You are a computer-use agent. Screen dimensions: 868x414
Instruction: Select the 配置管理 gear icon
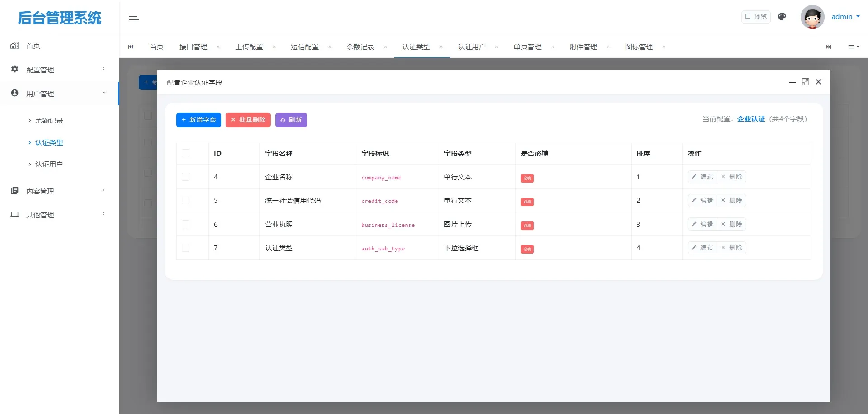click(14, 69)
